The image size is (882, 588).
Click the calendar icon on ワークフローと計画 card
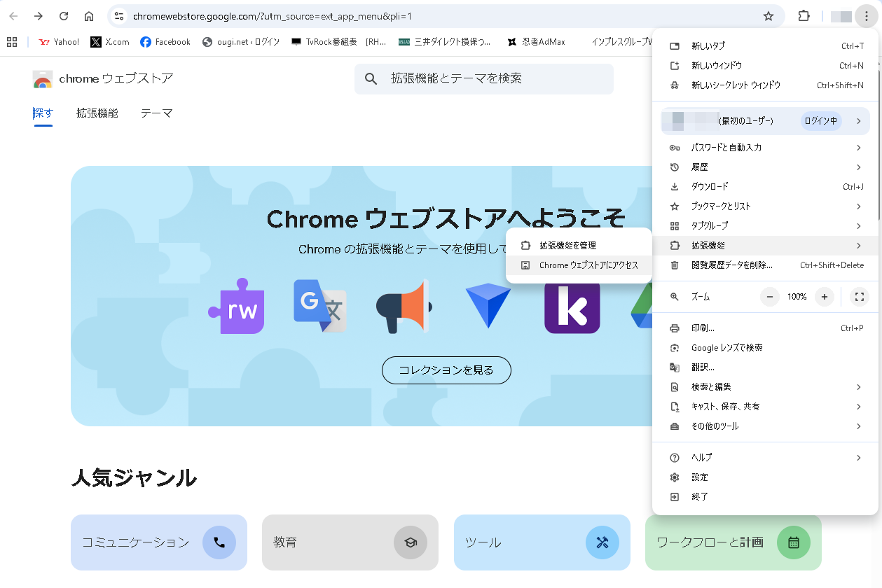(x=794, y=542)
